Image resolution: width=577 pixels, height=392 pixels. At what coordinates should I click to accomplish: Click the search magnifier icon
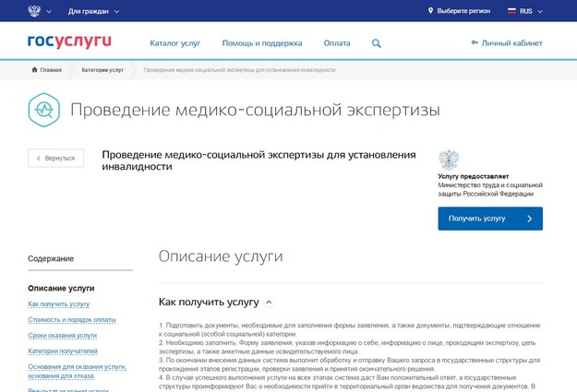pos(376,43)
